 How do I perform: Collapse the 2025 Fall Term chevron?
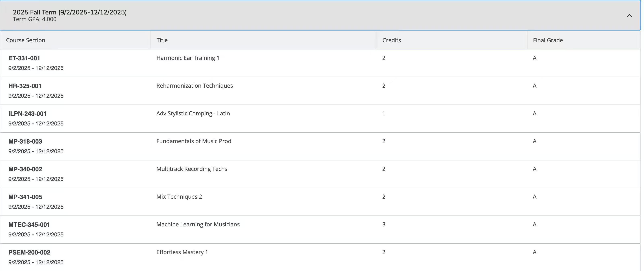pyautogui.click(x=629, y=15)
